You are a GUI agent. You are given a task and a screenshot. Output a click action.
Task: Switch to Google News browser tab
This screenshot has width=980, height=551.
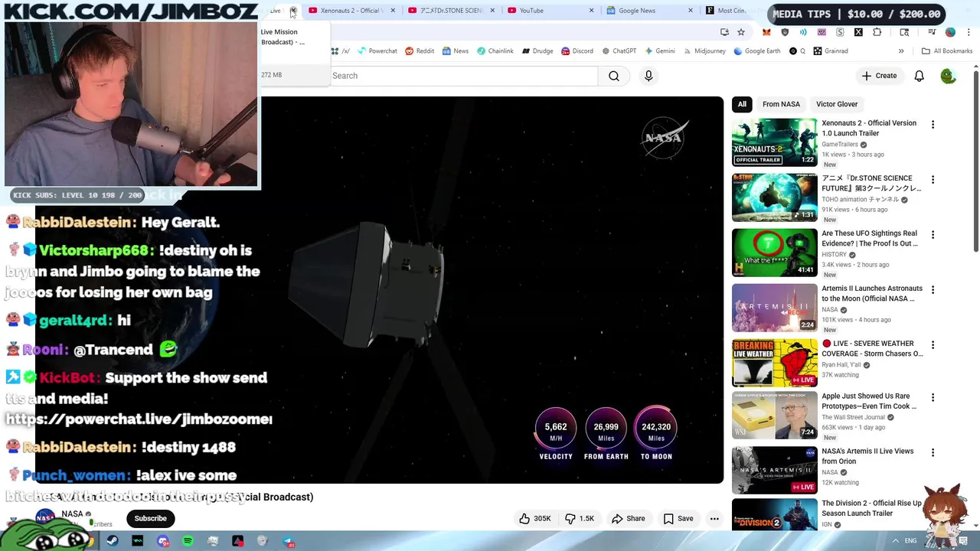(x=650, y=11)
